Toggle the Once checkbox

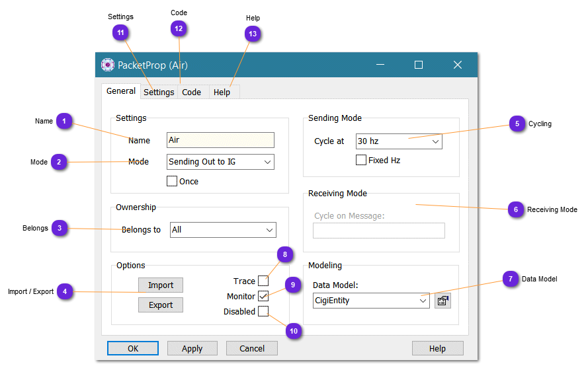click(x=172, y=181)
